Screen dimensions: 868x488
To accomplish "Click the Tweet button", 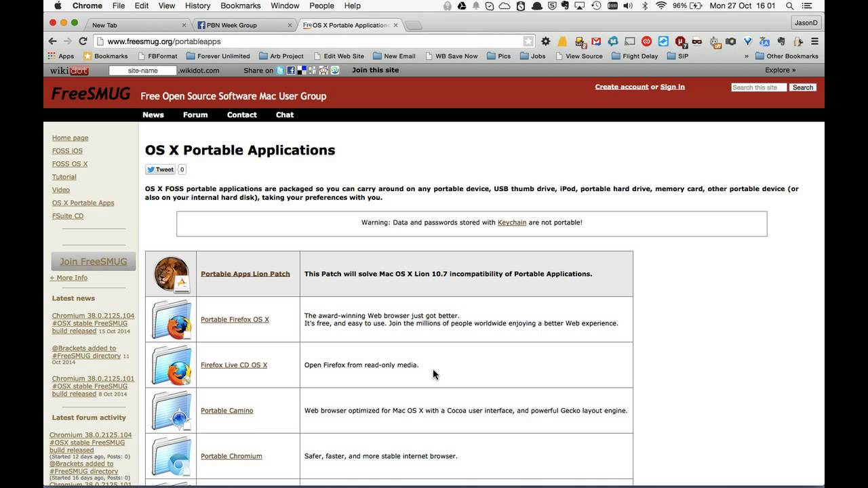I will pyautogui.click(x=161, y=169).
